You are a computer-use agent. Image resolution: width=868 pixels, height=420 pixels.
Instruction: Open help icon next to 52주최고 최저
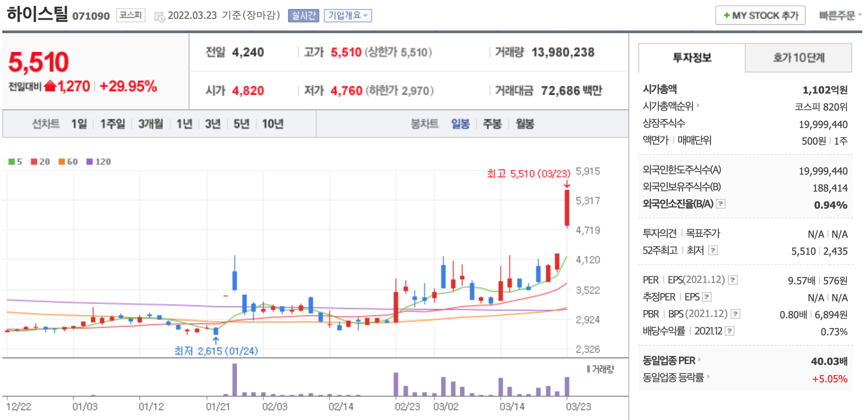tap(713, 250)
